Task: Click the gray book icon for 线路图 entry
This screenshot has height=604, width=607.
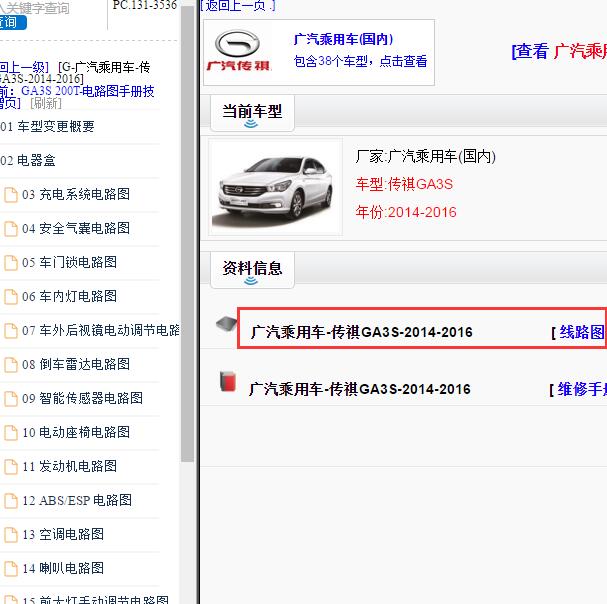Action: (226, 324)
